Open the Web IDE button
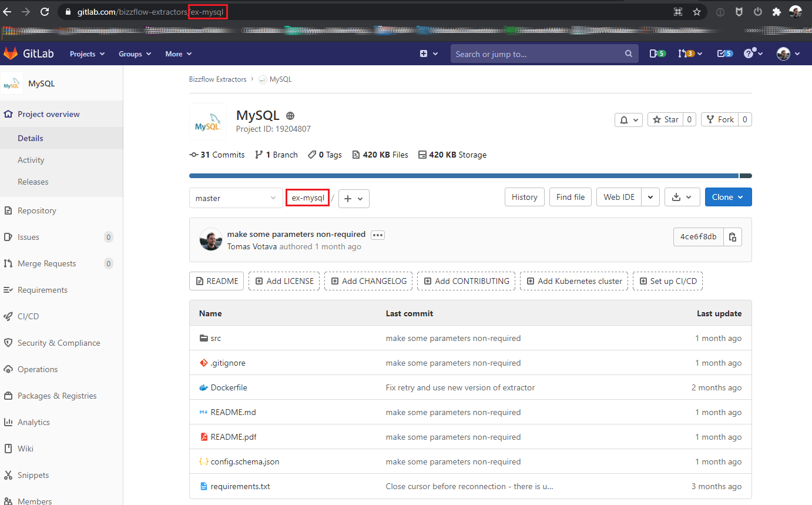 pos(619,197)
